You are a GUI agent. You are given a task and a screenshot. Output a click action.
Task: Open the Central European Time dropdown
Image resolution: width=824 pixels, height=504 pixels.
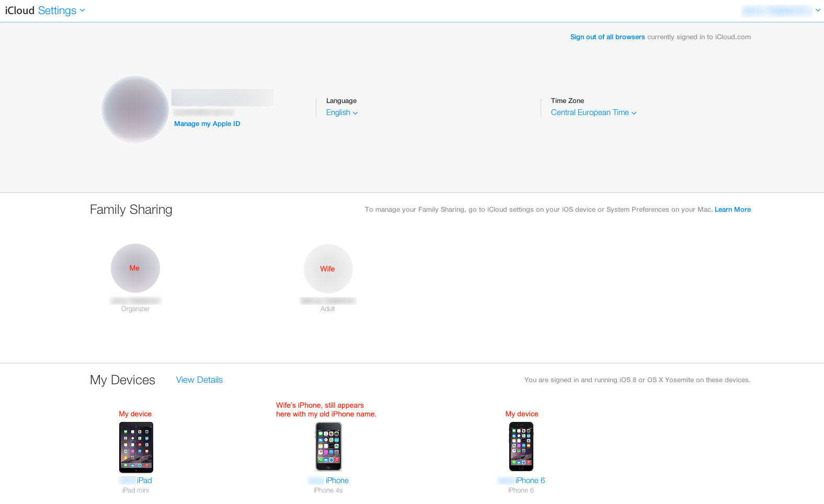point(593,112)
